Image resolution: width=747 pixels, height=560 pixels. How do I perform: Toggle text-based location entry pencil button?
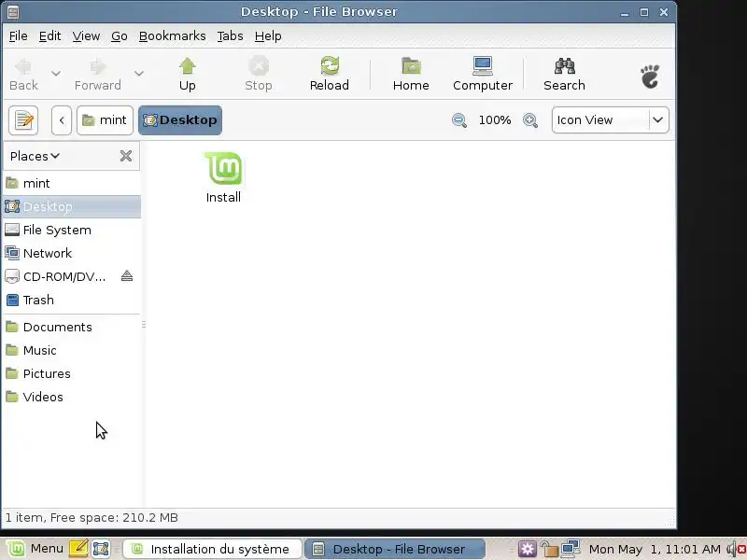point(23,120)
